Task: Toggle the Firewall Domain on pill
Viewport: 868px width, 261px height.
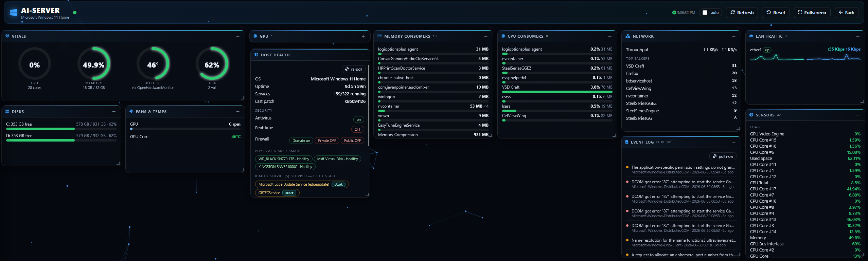Action: 301,141
